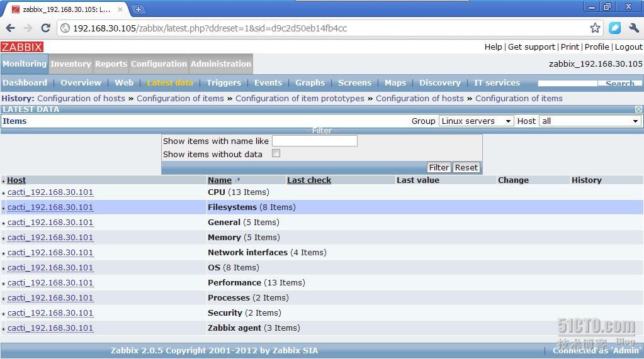Sort the table by Name column
The image size is (644, 359).
[220, 180]
